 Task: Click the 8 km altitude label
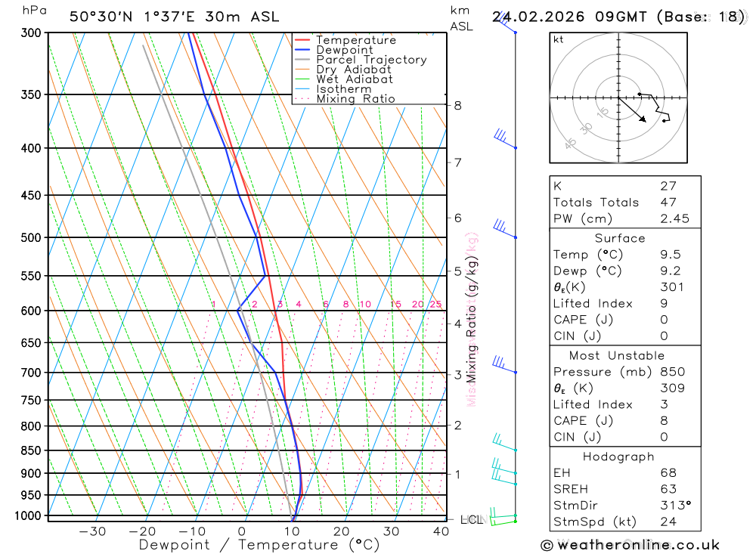click(x=458, y=106)
